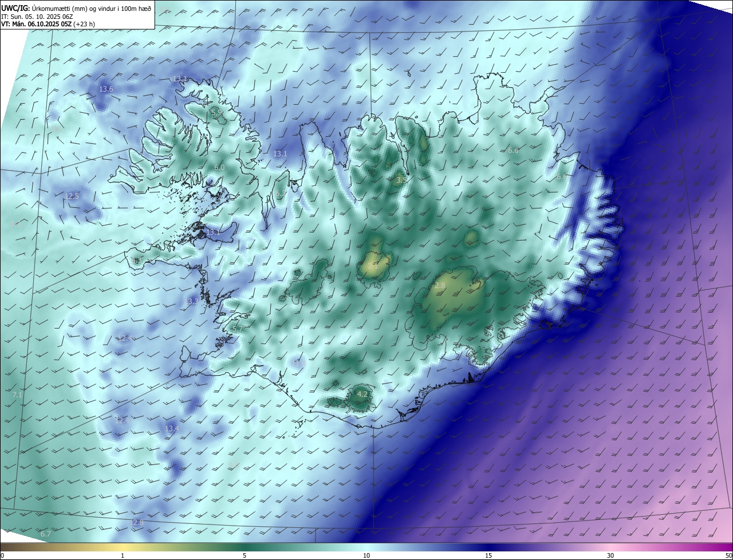733x560 pixels.
Task: Click the 13.6 value label on map
Action: 106,89
